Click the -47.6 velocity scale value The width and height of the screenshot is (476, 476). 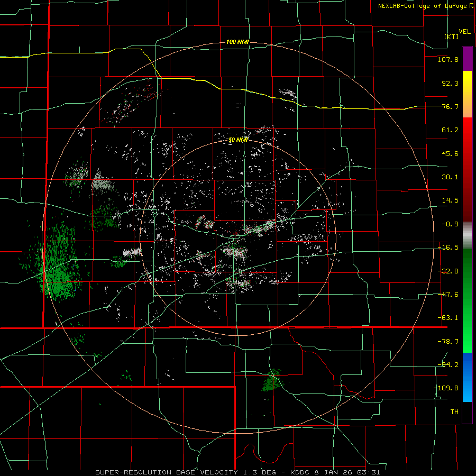click(448, 295)
